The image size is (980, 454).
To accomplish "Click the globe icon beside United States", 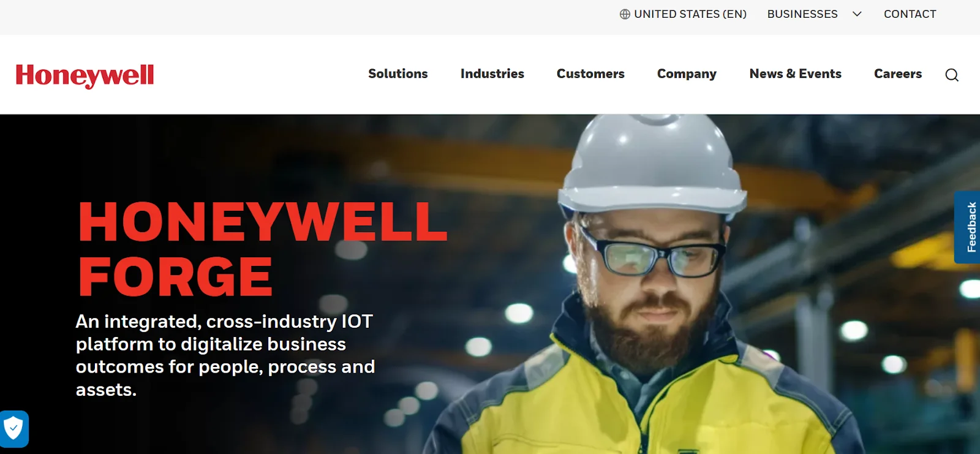I will pyautogui.click(x=625, y=14).
